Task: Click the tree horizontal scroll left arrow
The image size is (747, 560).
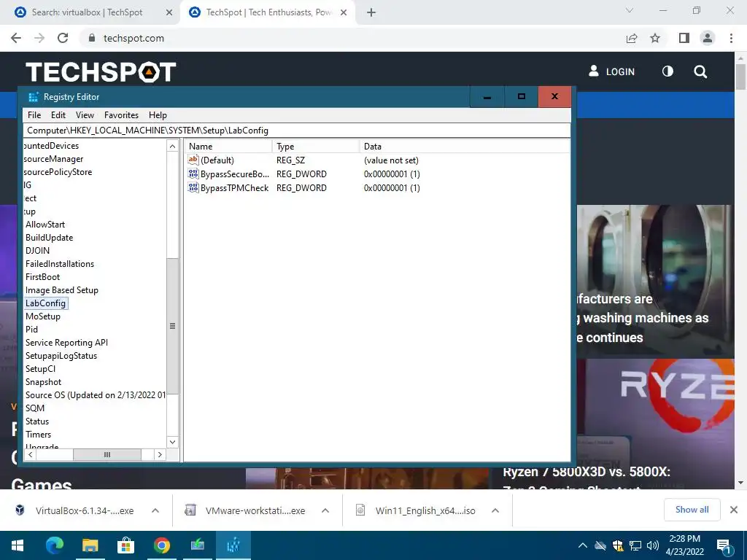Action: pos(30,455)
